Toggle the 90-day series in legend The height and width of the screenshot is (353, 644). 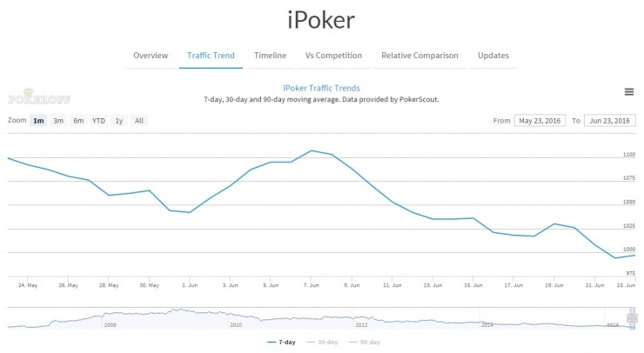[365, 342]
